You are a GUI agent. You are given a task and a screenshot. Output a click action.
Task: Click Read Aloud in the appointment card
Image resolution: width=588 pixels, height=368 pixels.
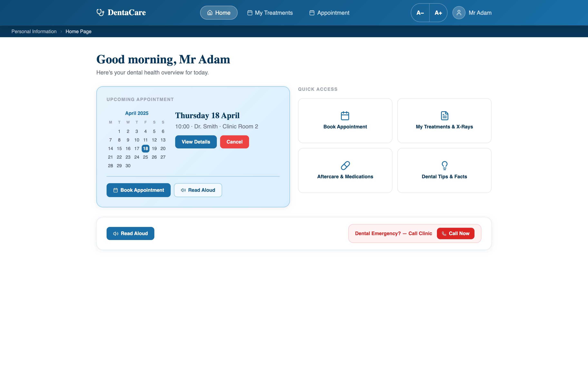[x=198, y=190]
